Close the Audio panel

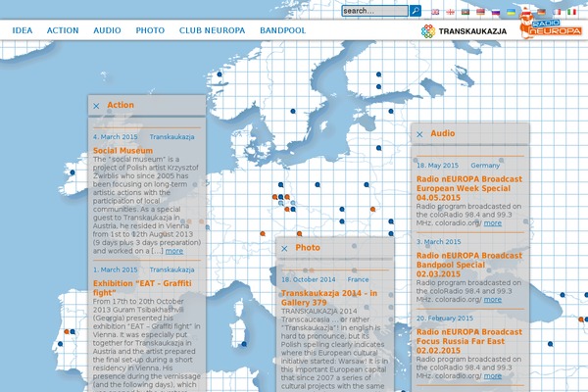pos(419,134)
